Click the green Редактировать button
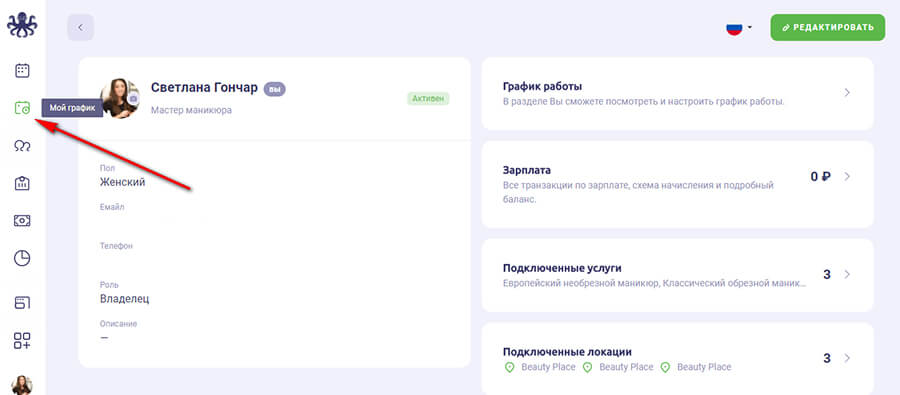The height and width of the screenshot is (395, 900). (x=827, y=27)
